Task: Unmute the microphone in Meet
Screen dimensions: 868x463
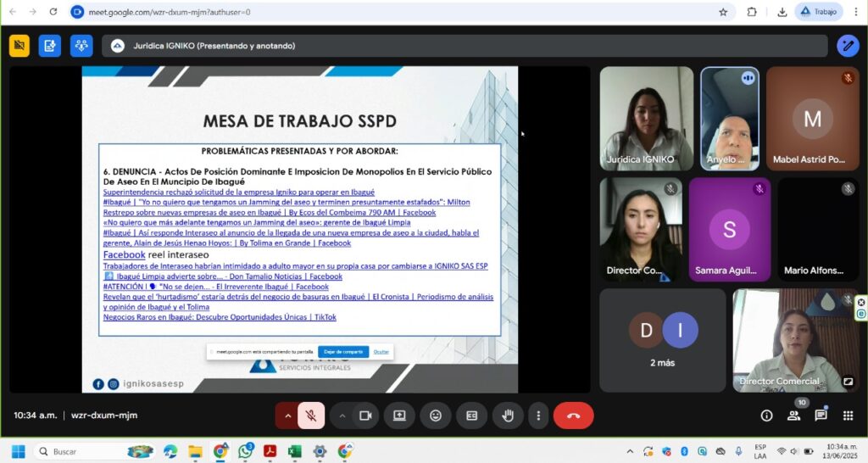Action: pyautogui.click(x=311, y=416)
